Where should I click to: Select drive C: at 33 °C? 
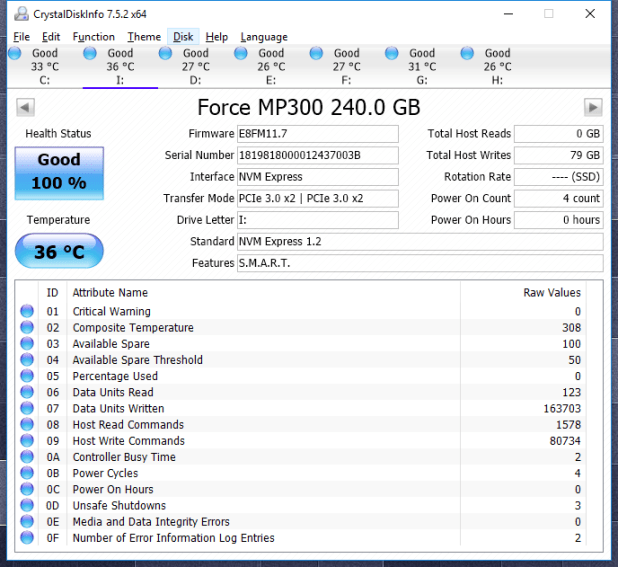pyautogui.click(x=45, y=66)
